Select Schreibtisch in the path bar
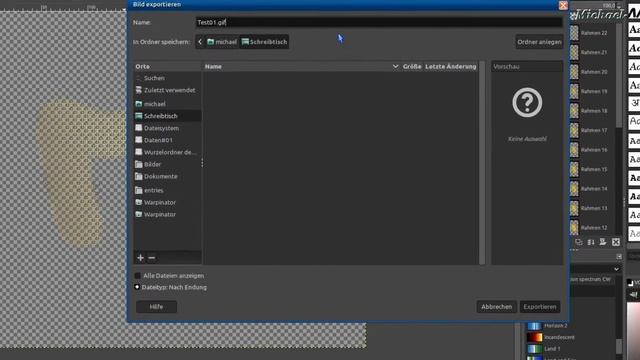 point(264,42)
